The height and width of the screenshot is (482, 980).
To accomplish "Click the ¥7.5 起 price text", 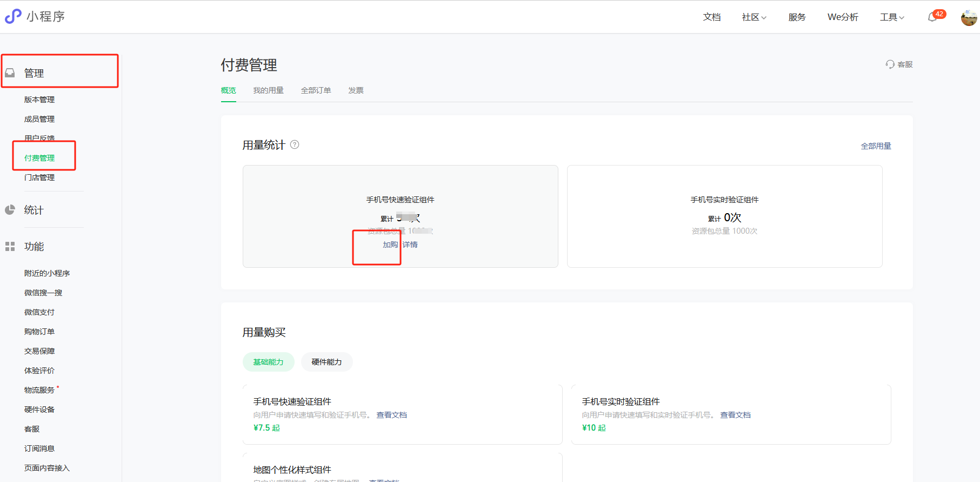I will click(x=266, y=428).
